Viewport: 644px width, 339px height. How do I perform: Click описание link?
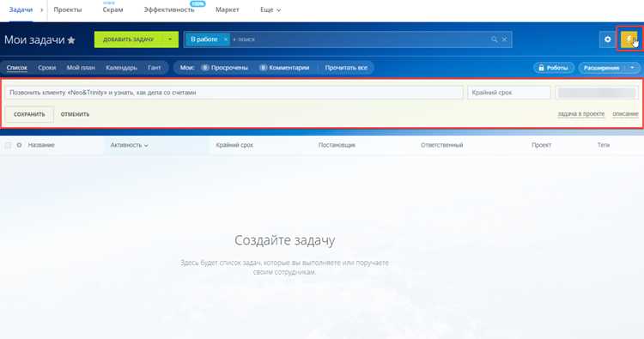pos(625,113)
